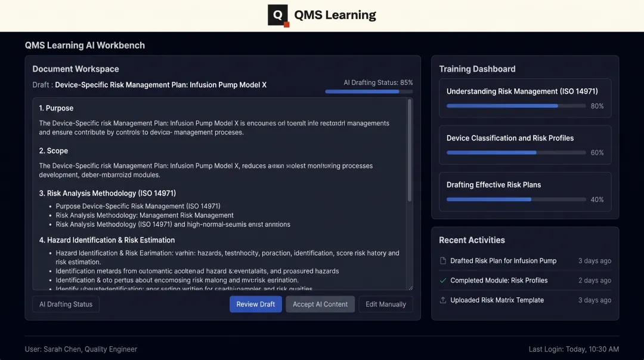644x360 pixels.
Task: Click the User: Sarah Chen, Quality Engineer footer
Action: [x=81, y=349]
